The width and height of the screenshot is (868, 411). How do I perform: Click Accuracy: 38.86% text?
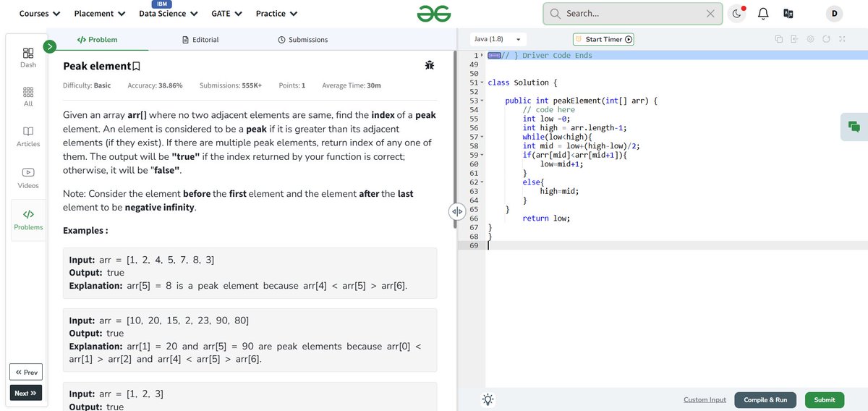[x=155, y=85]
